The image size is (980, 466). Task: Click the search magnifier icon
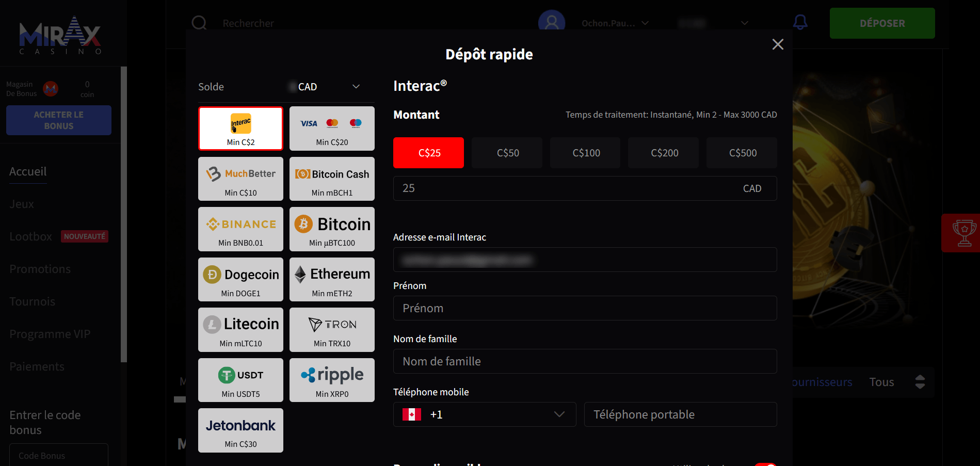[x=199, y=23]
